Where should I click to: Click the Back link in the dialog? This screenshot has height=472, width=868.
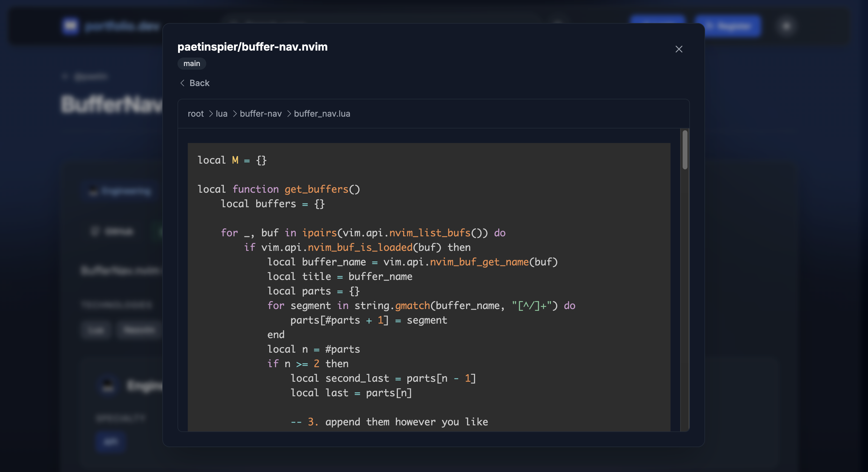195,83
